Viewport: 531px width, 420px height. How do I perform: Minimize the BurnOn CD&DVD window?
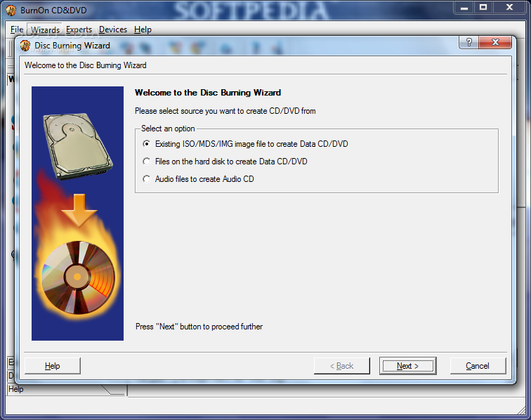coord(464,8)
